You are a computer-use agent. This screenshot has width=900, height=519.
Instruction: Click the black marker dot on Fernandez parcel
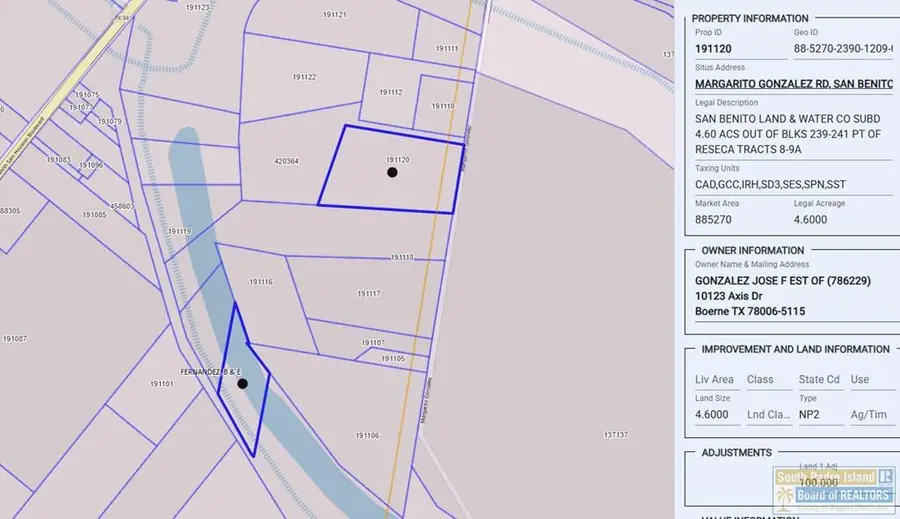[x=242, y=384]
